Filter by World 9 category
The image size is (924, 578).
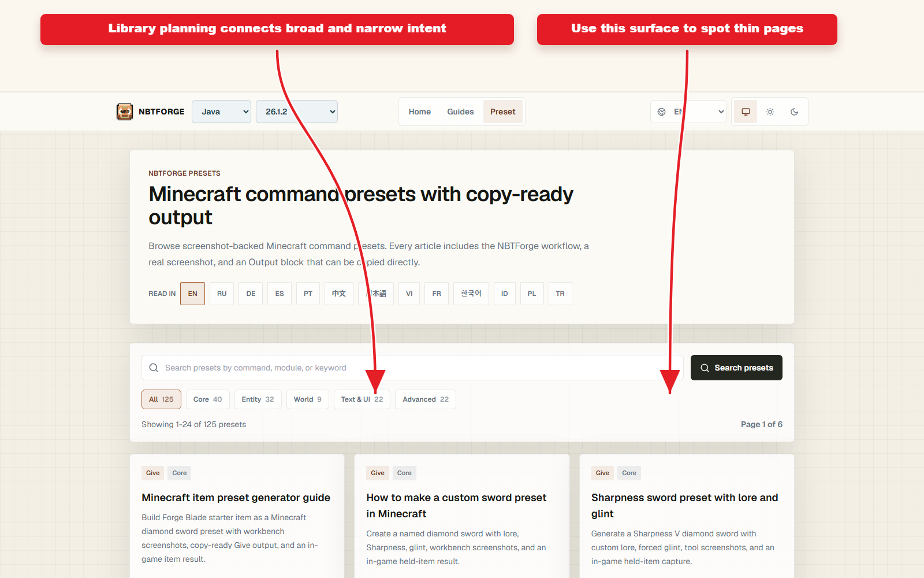coord(308,399)
